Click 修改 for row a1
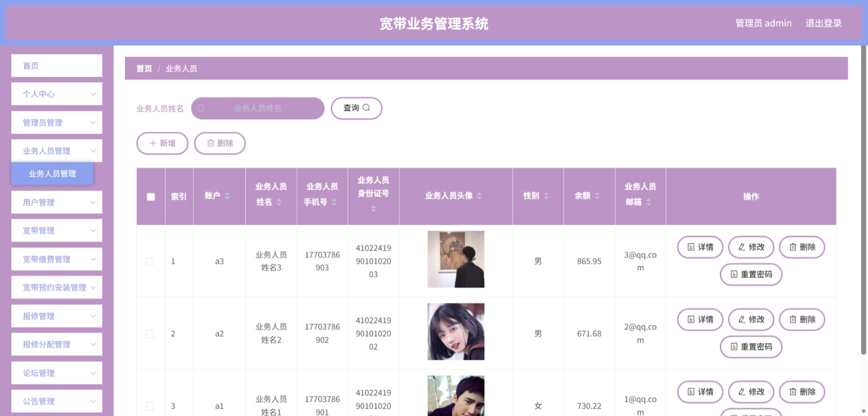This screenshot has height=416, width=868. pos(751,392)
